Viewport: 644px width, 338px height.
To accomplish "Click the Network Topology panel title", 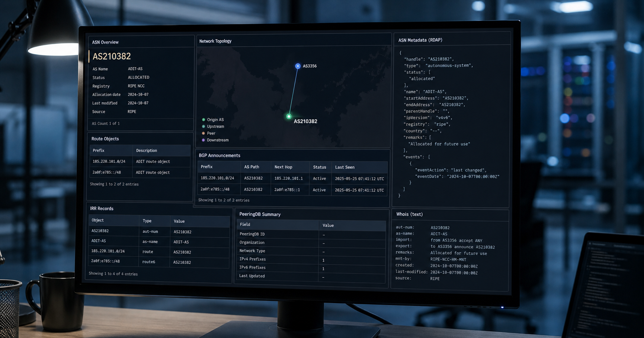I will pyautogui.click(x=215, y=41).
